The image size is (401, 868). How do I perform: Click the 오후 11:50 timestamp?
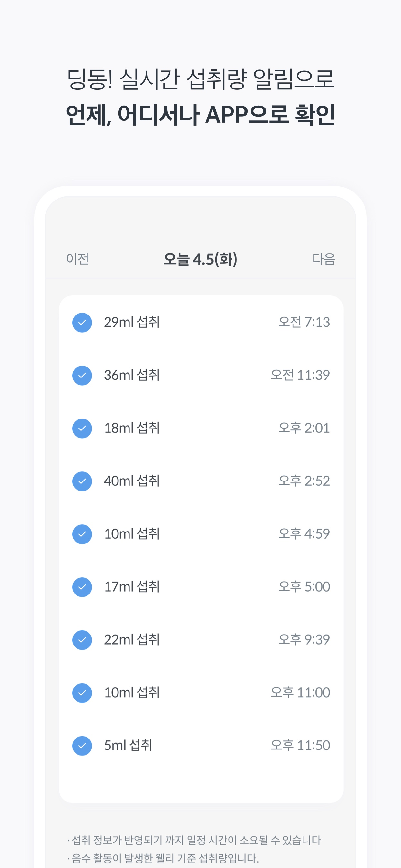coord(300,745)
